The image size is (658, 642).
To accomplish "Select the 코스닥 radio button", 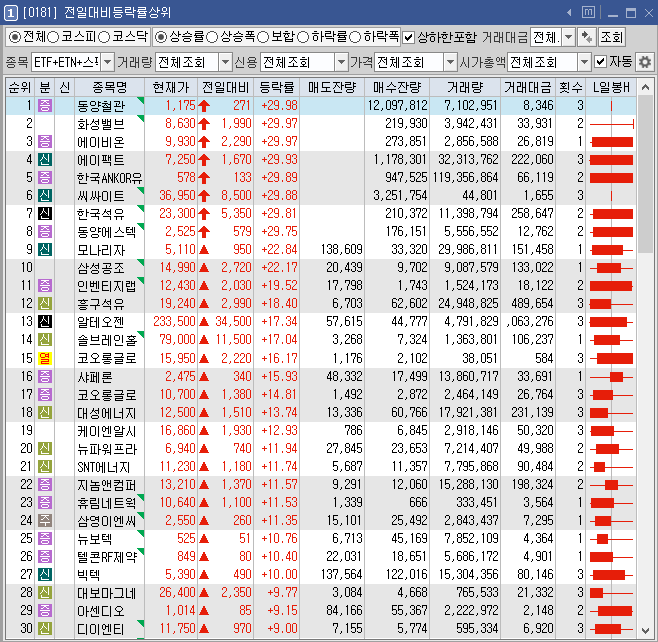I will pos(104,37).
